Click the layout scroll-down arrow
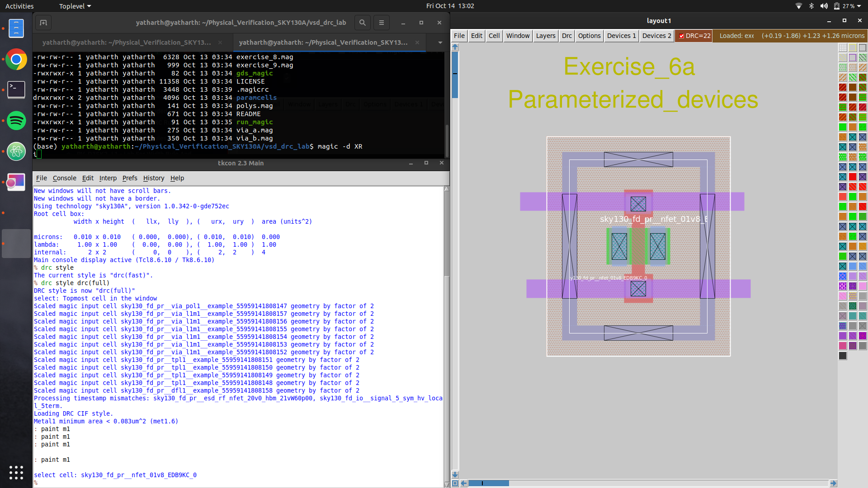This screenshot has width=868, height=488. tap(455, 475)
